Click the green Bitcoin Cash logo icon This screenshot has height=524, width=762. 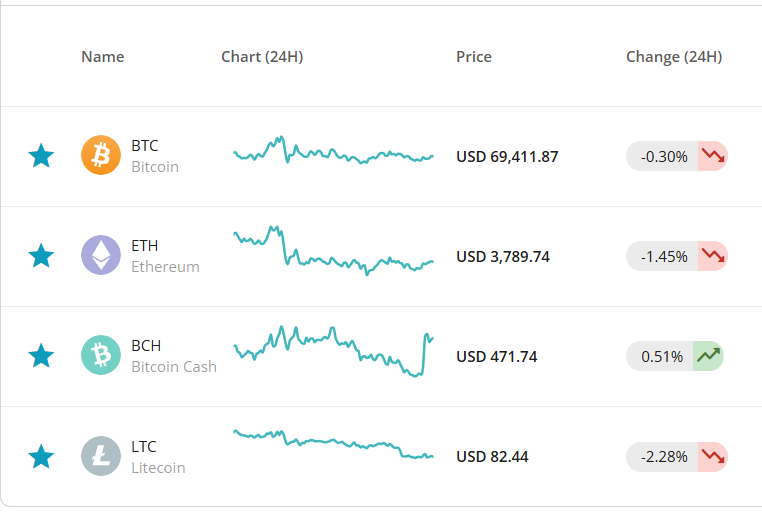pos(101,355)
